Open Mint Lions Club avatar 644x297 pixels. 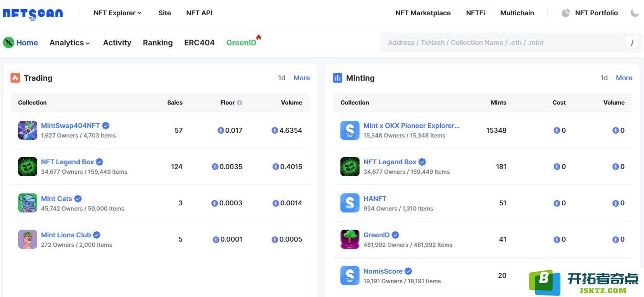coord(28,239)
